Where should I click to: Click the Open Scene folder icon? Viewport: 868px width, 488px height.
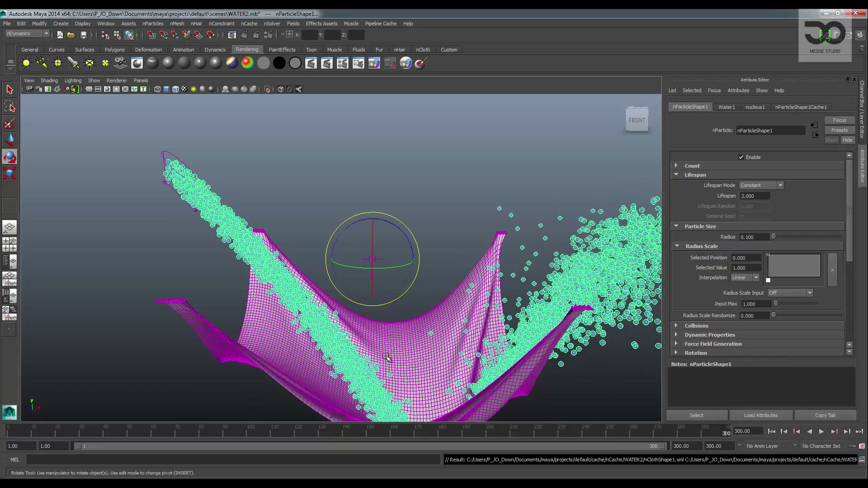click(71, 35)
